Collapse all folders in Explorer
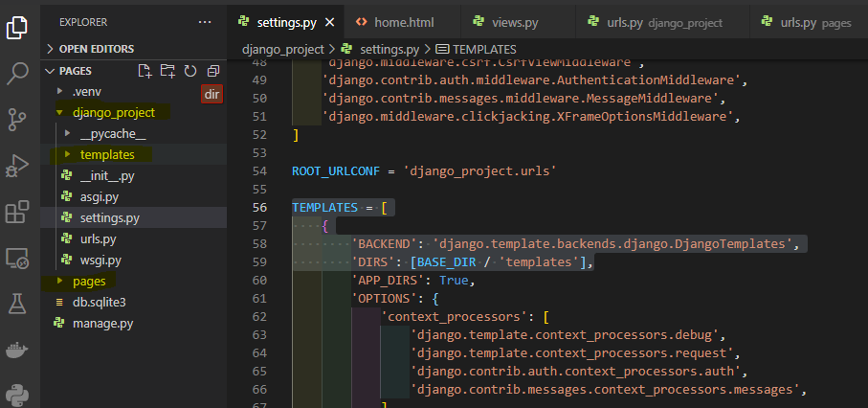This screenshot has height=408, width=868. pos(213,71)
